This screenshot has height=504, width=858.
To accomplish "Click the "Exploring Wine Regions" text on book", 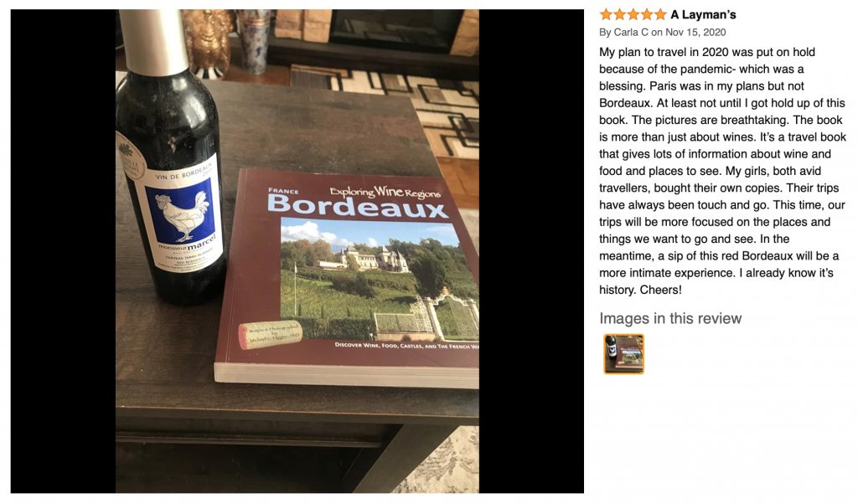I will 385,193.
